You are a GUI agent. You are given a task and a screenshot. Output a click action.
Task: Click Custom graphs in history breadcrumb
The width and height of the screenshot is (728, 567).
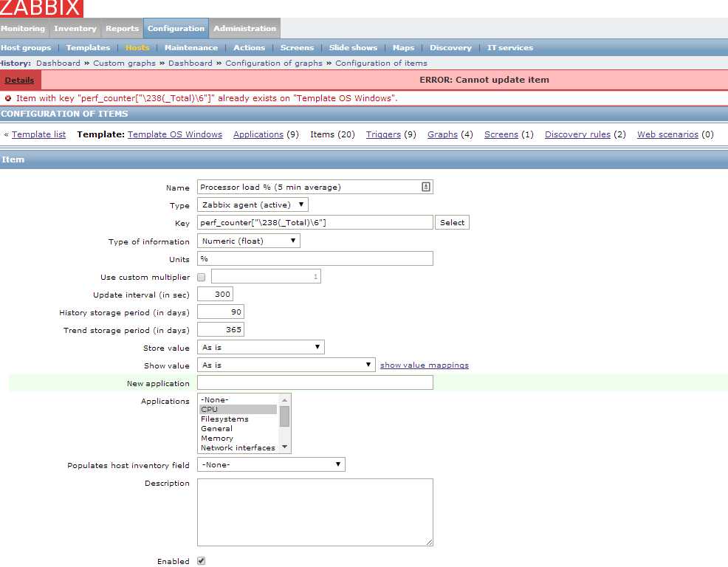(x=125, y=63)
